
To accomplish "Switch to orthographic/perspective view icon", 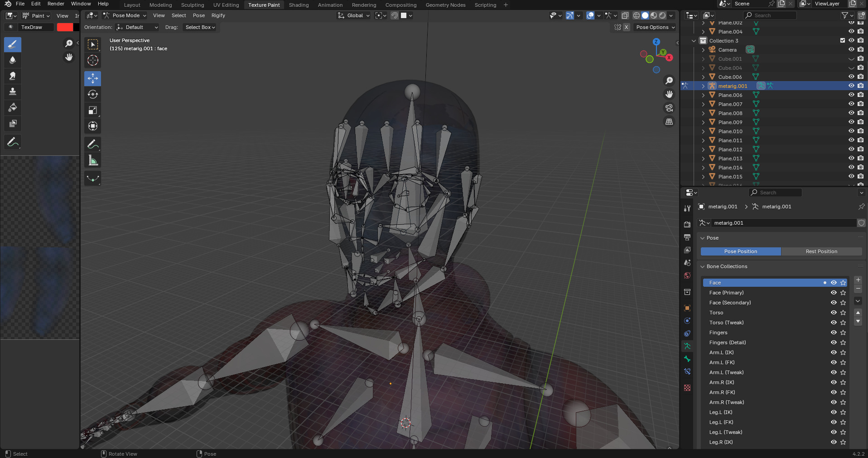I will 669,122.
